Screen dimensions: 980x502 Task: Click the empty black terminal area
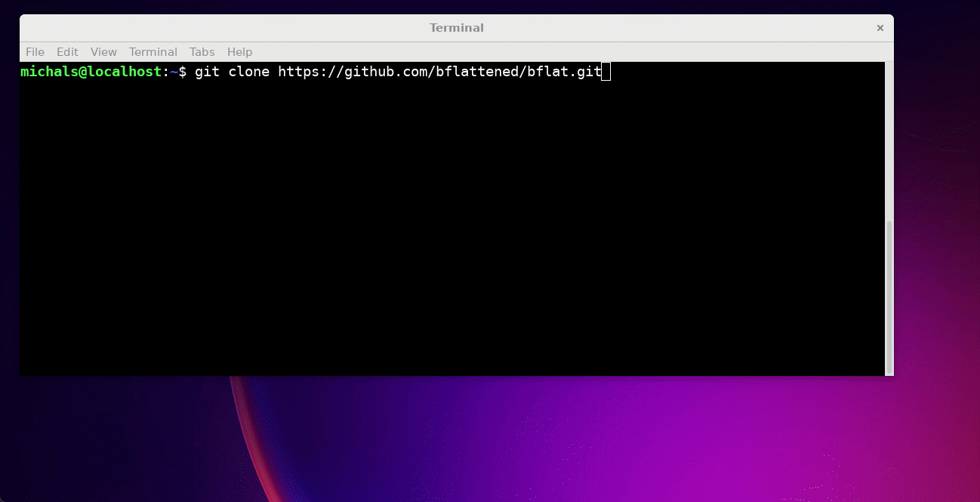coord(453,226)
